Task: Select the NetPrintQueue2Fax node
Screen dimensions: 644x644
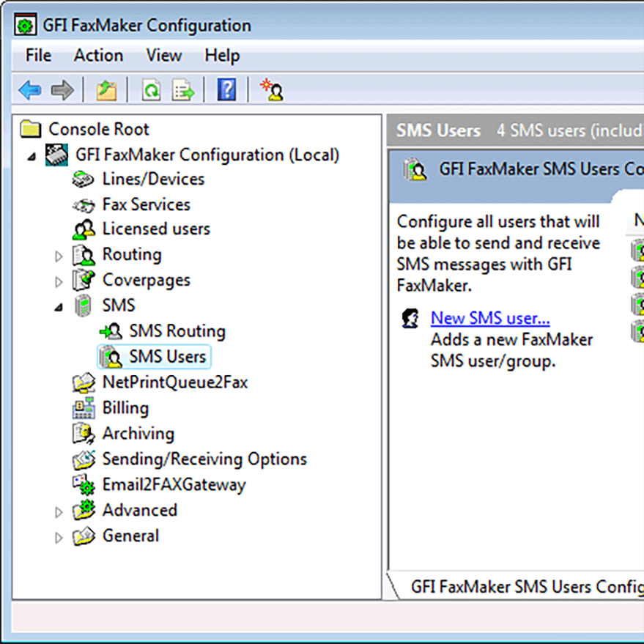Action: 169,382
